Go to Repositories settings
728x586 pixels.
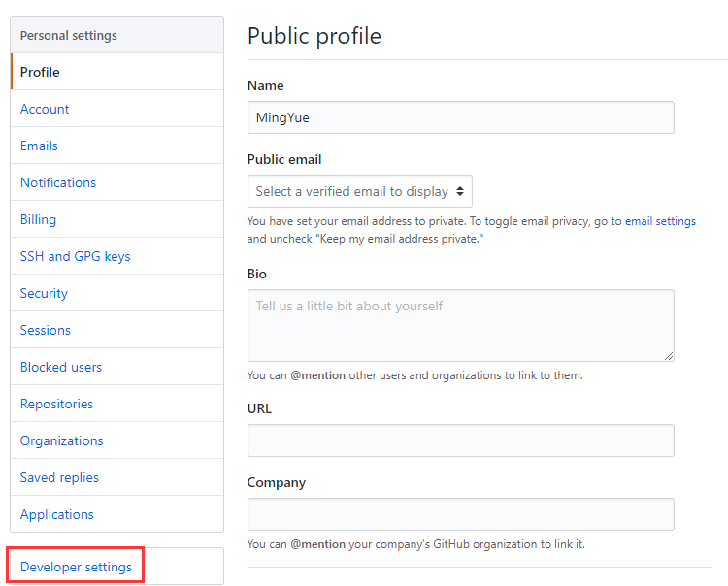[117, 404]
